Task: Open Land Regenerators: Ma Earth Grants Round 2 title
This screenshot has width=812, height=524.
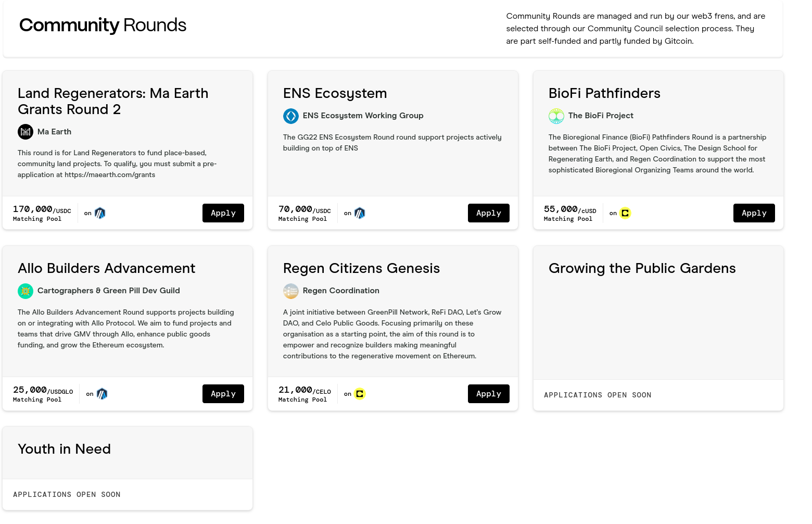Action: (113, 101)
